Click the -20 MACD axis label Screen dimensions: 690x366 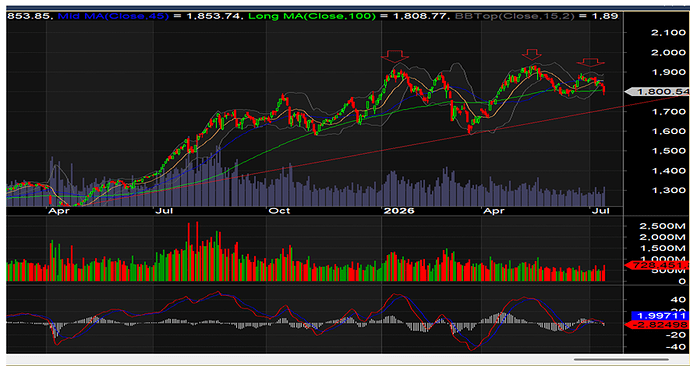[x=675, y=335]
